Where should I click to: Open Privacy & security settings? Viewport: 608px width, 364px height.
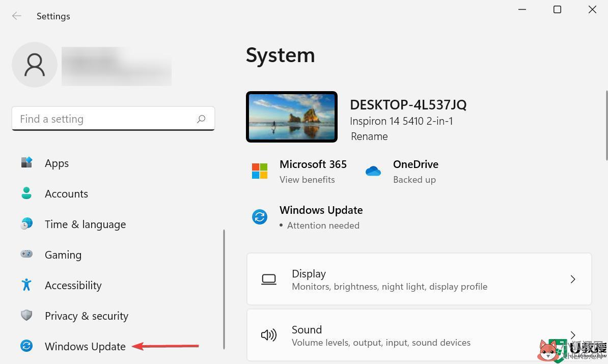(87, 316)
